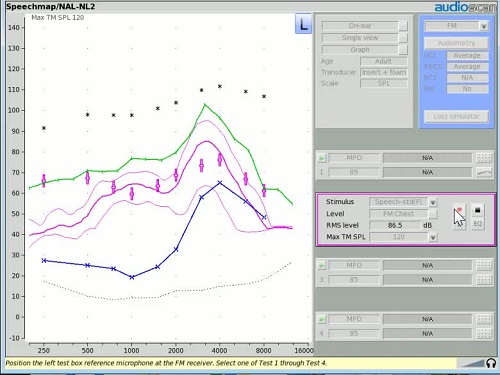Click the black UCL asterisk at 4000 Hz
This screenshot has height=375, width=500.
point(220,87)
